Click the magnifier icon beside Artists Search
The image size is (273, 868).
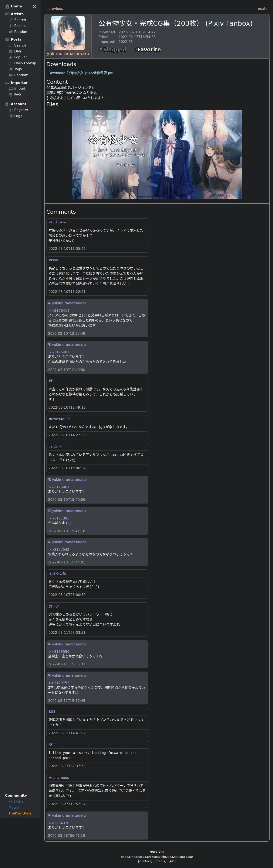(x=11, y=20)
